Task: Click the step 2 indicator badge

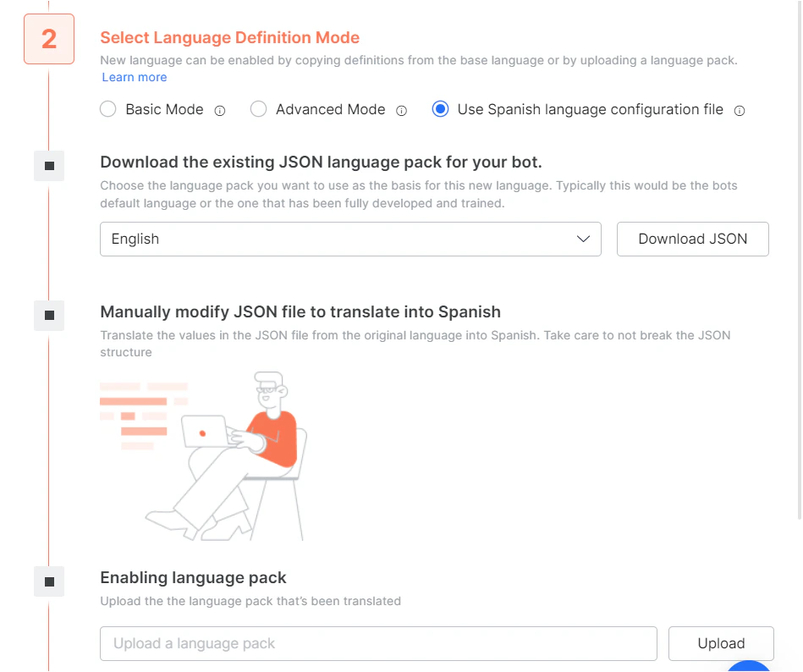Action: (48, 39)
